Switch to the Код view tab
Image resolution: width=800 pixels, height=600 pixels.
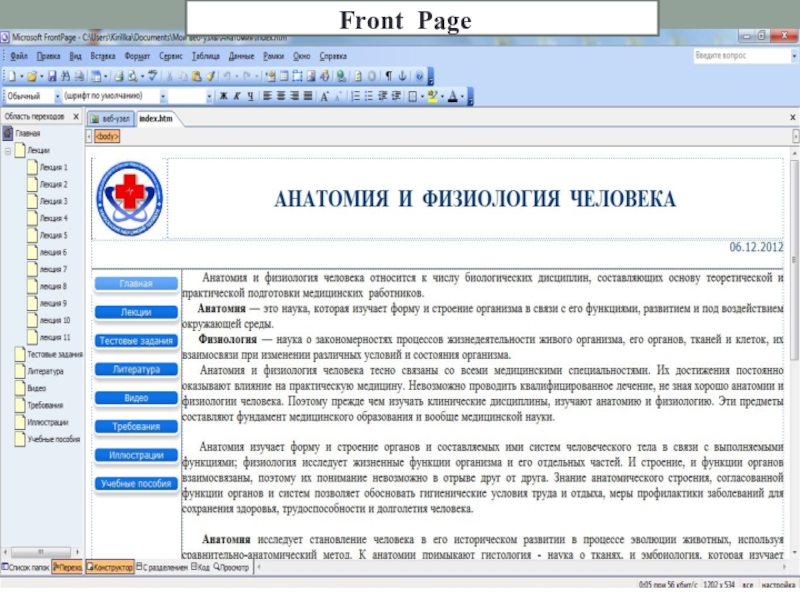coord(200,567)
